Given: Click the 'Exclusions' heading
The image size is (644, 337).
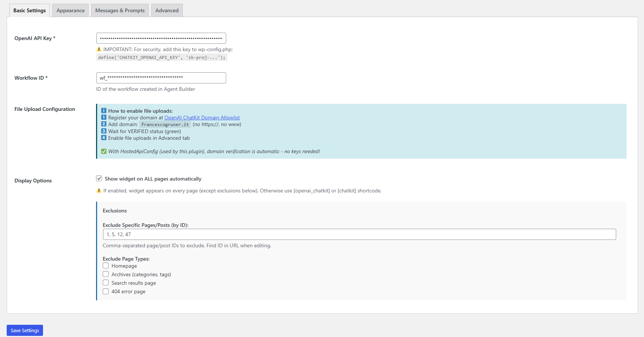Looking at the screenshot, I should 115,211.
